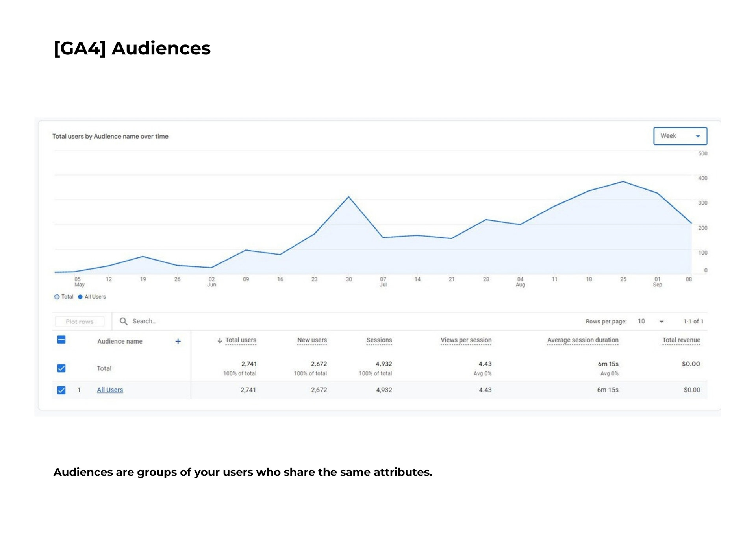This screenshot has height=534, width=756.
Task: Uncheck the All Users row checkbox
Action: click(61, 390)
